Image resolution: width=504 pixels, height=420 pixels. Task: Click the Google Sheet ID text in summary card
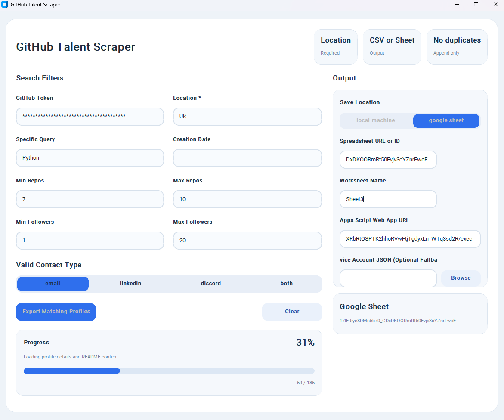pos(398,321)
